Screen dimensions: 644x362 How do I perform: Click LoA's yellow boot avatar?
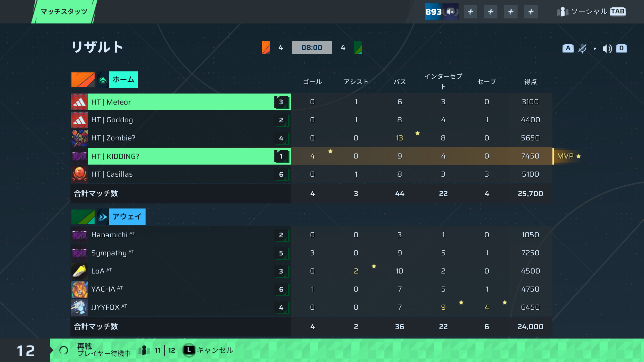(79, 271)
